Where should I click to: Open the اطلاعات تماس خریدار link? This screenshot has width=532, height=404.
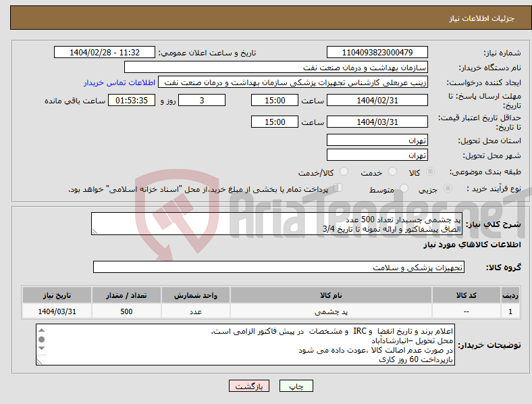119,82
